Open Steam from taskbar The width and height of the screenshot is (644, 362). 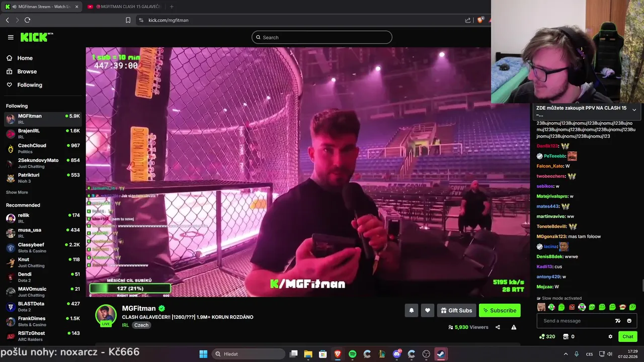pos(440,354)
